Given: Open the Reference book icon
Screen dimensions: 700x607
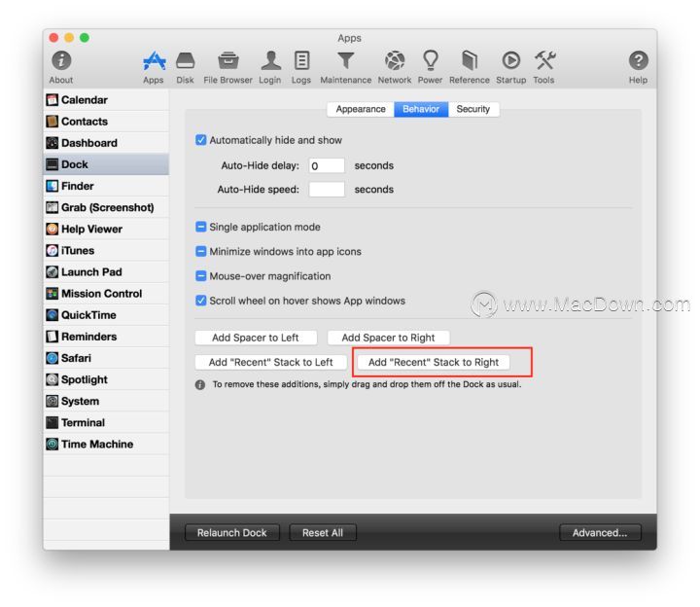Looking at the screenshot, I should 470,60.
